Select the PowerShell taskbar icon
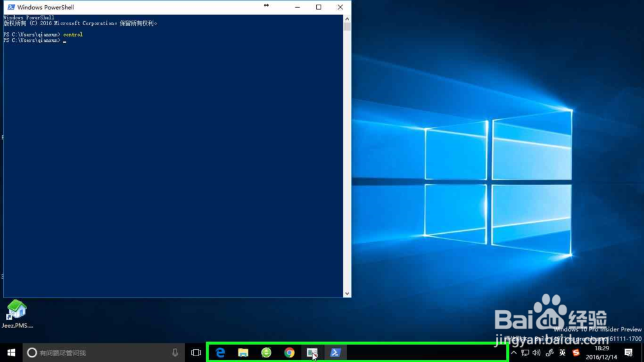Image resolution: width=644 pixels, height=362 pixels. [336, 352]
